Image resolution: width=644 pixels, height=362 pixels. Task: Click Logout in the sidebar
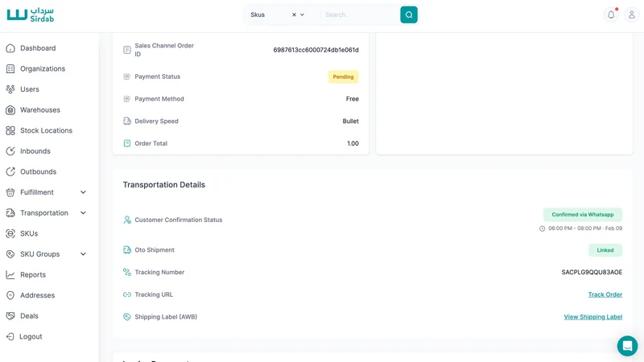click(x=31, y=336)
